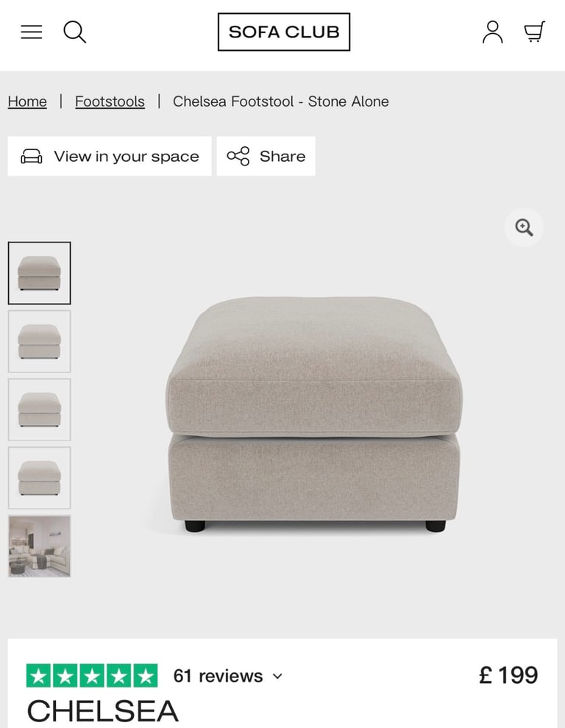Open the shopping cart icon
Screen dimensions: 565x728
point(535,32)
